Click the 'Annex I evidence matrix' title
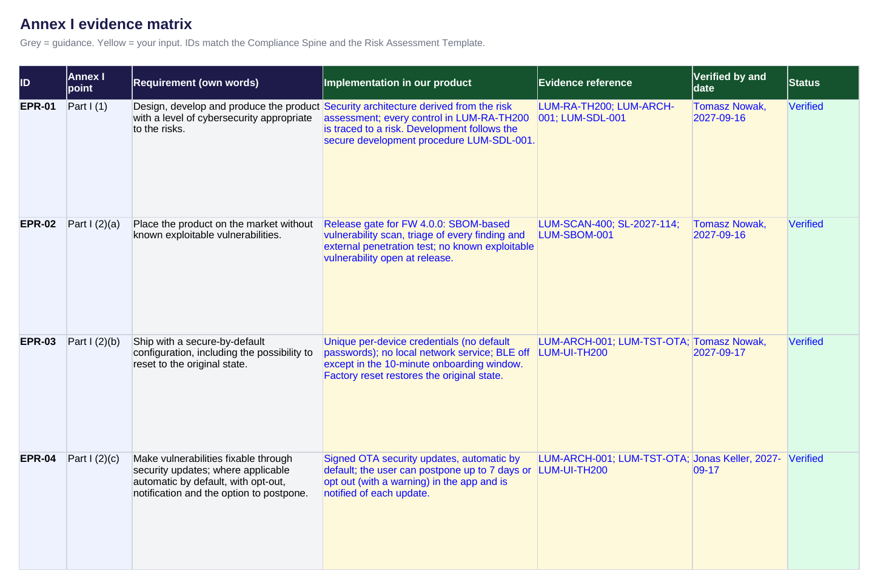878x588 pixels. click(106, 24)
